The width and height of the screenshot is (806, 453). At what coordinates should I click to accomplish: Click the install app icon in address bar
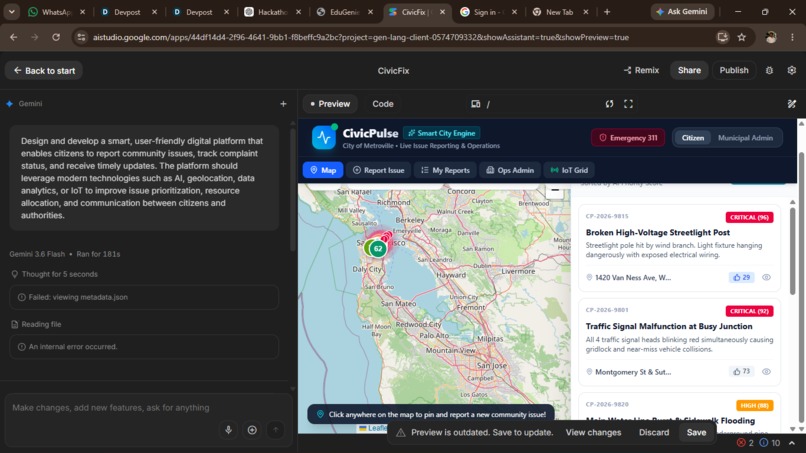pyautogui.click(x=723, y=37)
